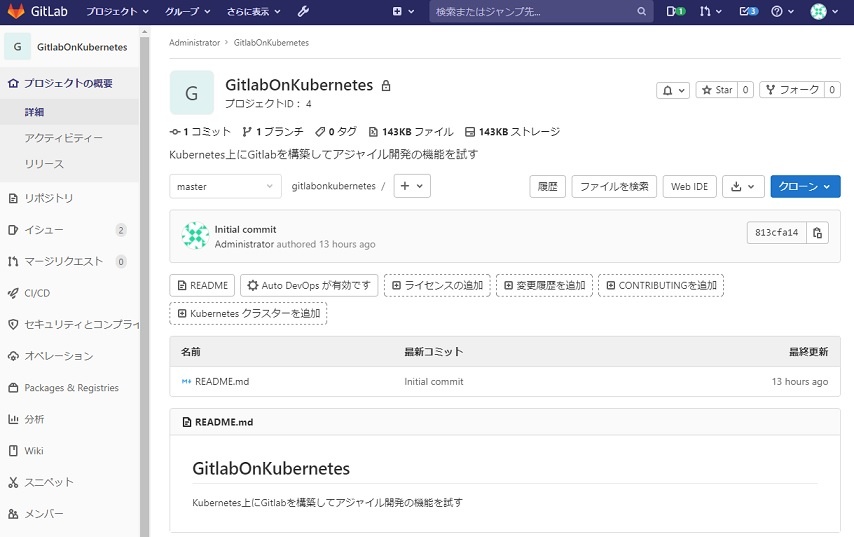
Task: Open the master branch dropdown
Action: pos(225,186)
